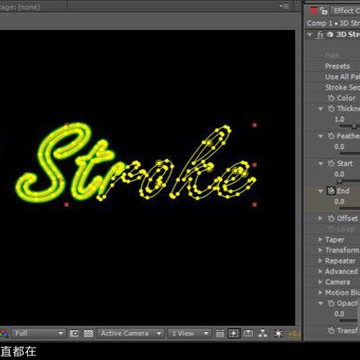360x360 pixels.
Task: Toggle the Pixel Aspect Ratio Correction icon
Action: [x=220, y=333]
